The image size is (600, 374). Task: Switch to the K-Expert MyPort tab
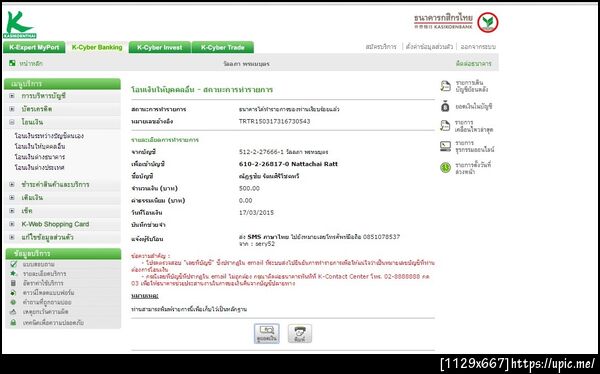[x=34, y=47]
